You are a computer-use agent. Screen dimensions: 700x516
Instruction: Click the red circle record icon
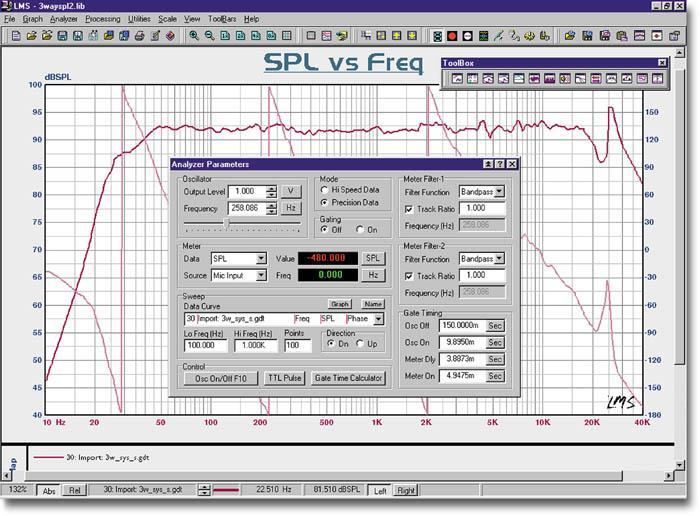point(452,36)
